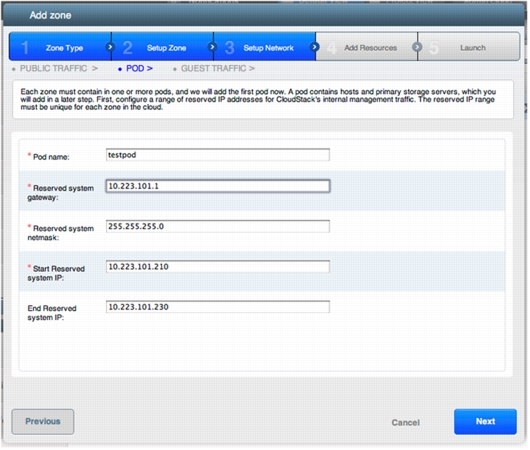The height and width of the screenshot is (450, 530).
Task: Click the arrow icon after Add Resources step
Action: (x=417, y=47)
